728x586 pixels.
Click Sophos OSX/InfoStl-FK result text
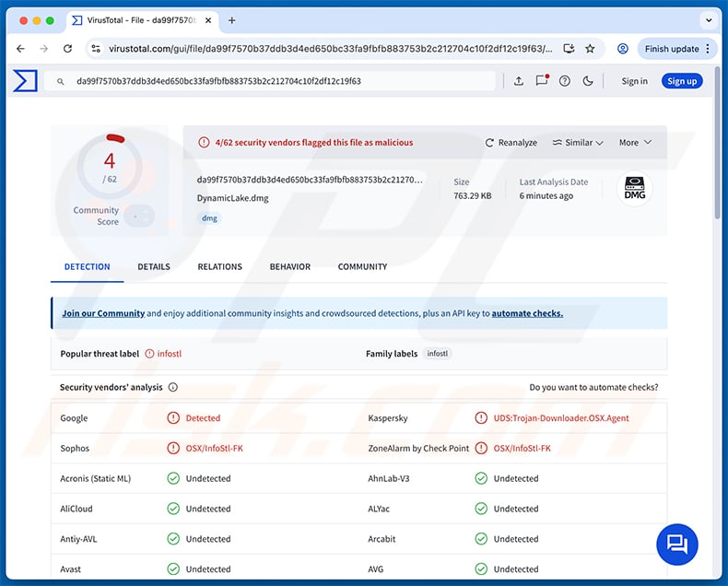coord(215,448)
